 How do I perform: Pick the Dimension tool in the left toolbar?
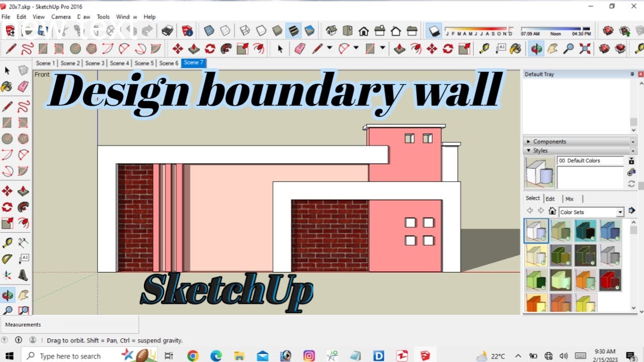tap(23, 243)
